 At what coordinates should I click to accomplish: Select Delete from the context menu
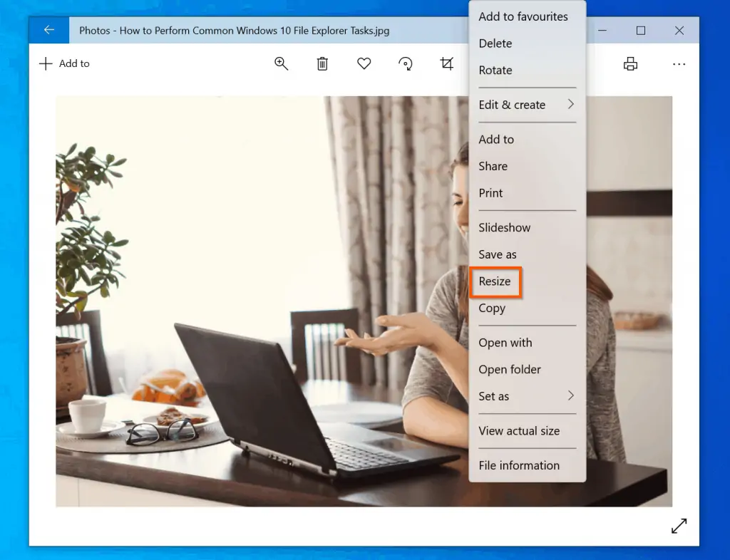click(527, 43)
